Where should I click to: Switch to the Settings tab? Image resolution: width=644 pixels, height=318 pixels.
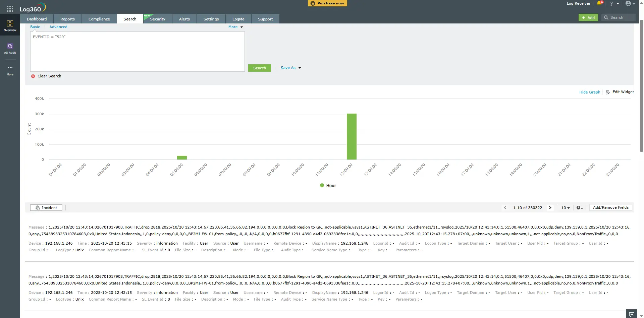[x=211, y=19]
